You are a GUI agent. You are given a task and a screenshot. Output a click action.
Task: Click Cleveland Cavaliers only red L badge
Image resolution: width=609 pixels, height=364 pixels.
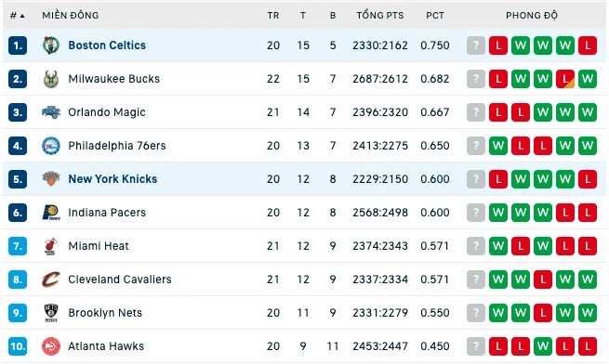click(543, 279)
